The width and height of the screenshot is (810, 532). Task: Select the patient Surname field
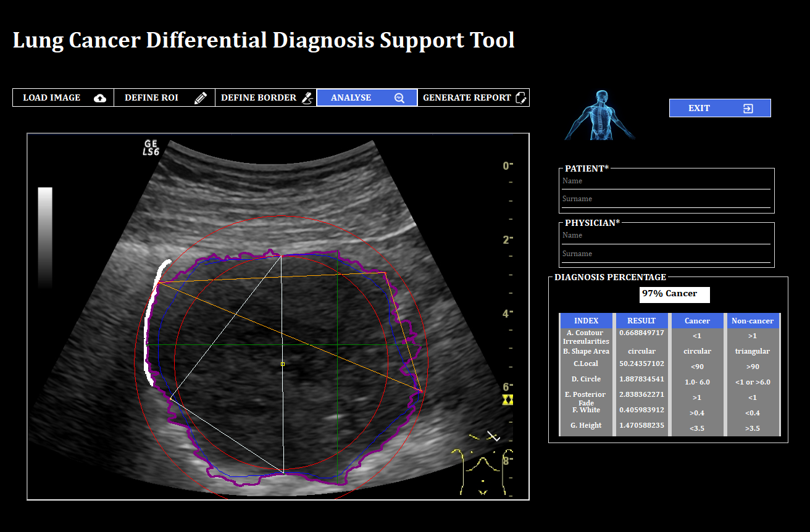coord(666,199)
